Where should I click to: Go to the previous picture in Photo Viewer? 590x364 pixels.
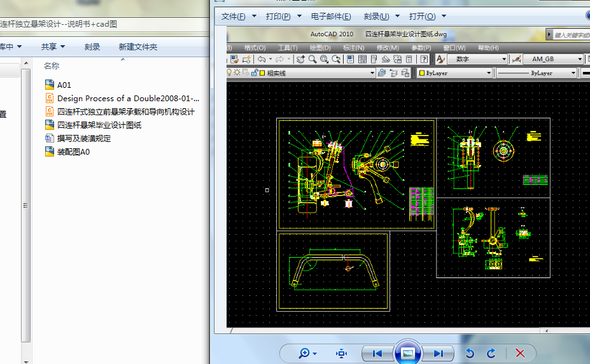coord(377,353)
